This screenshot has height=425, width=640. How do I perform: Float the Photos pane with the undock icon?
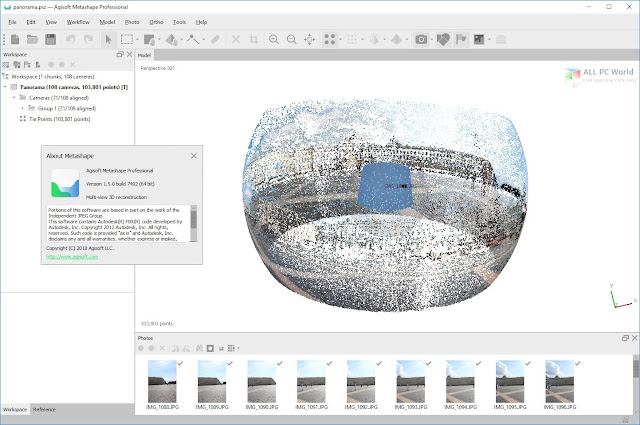point(625,338)
